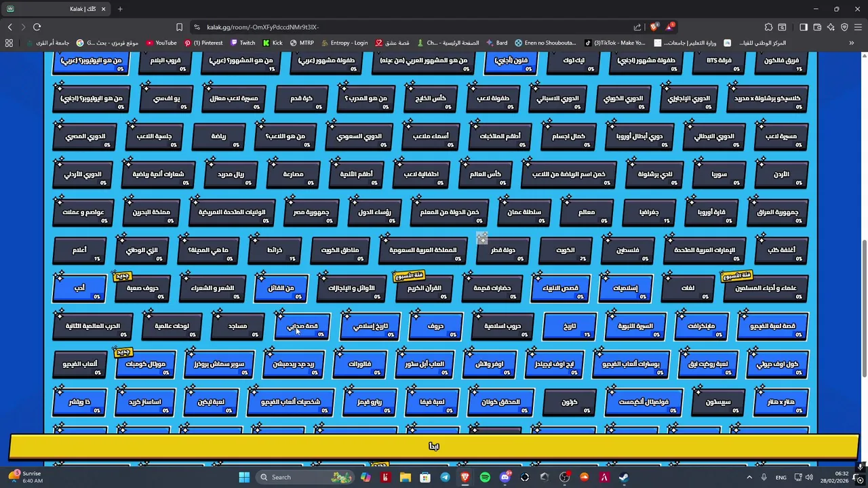The height and width of the screenshot is (488, 868).
Task: Click the star icon on the أدب tile
Action: 60,276
